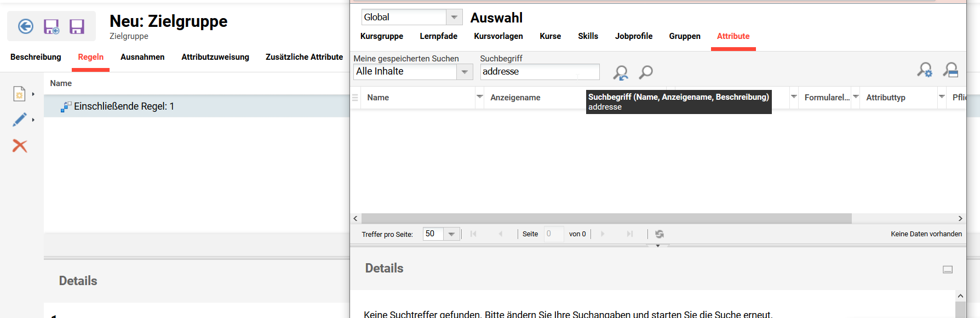
Task: Click the purple floppy disk save icon
Action: (x=77, y=26)
